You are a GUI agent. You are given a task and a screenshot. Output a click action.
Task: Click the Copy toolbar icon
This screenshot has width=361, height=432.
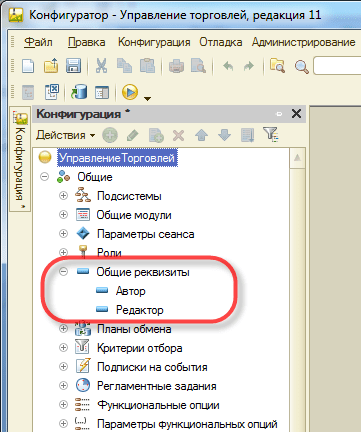coord(124,66)
